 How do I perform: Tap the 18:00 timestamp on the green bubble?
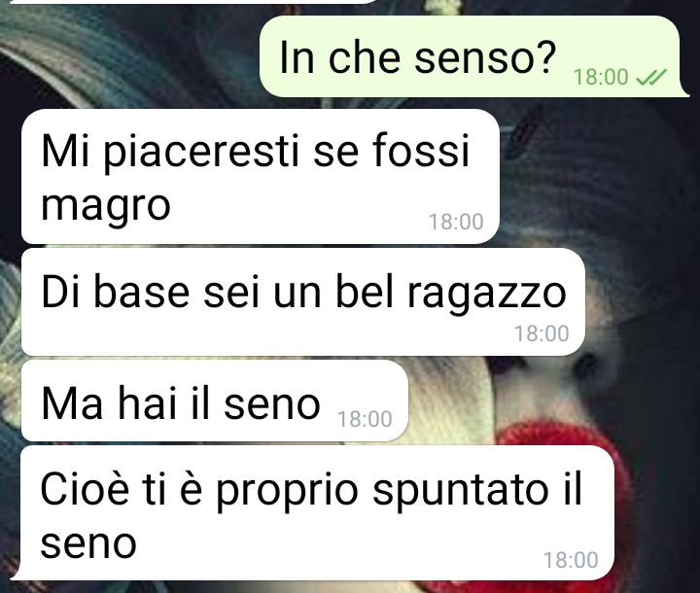tap(601, 77)
